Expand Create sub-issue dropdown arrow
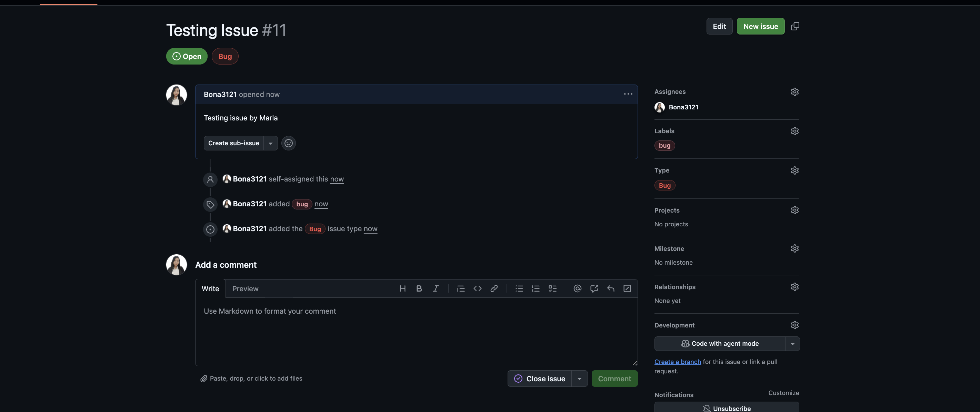Image resolution: width=980 pixels, height=412 pixels. pyautogui.click(x=270, y=144)
